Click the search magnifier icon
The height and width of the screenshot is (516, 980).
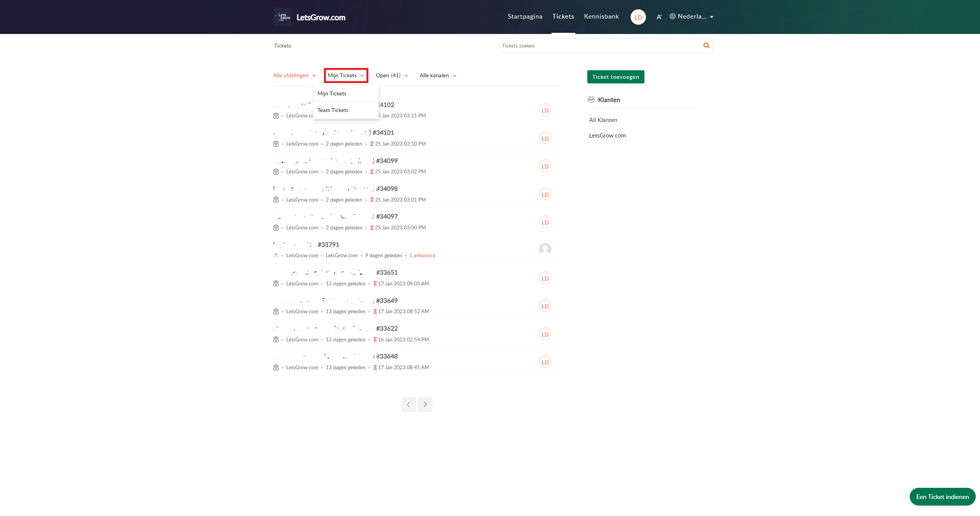706,46
